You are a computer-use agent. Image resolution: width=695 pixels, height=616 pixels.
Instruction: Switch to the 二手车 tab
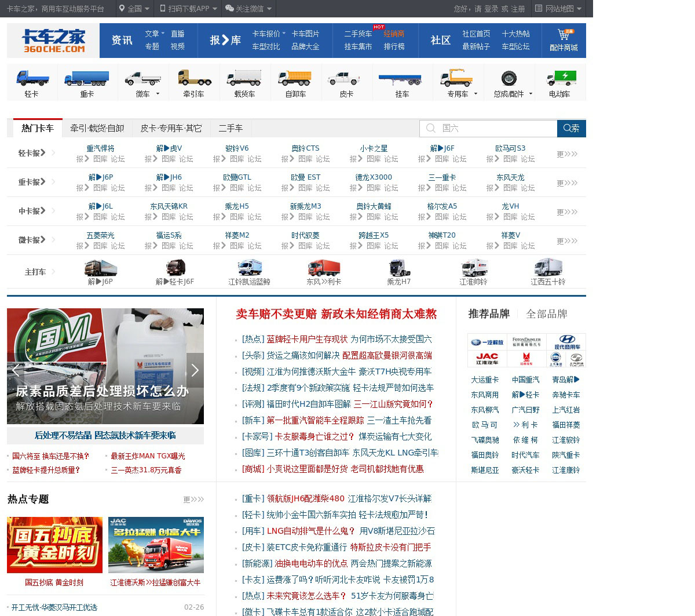tap(231, 128)
